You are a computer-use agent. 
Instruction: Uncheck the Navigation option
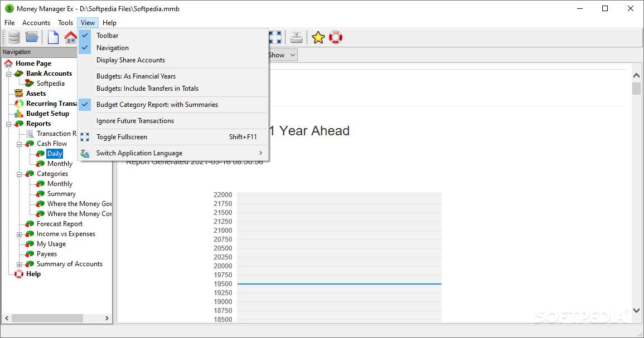click(x=173, y=48)
